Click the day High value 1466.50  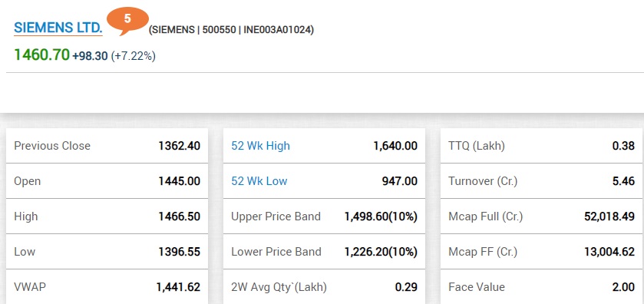(x=180, y=216)
